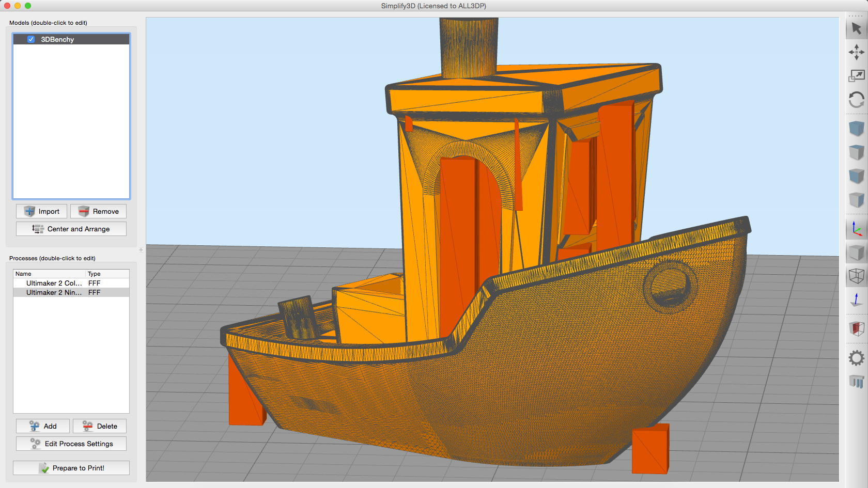Open machine control panel gear icon

pos(856,358)
